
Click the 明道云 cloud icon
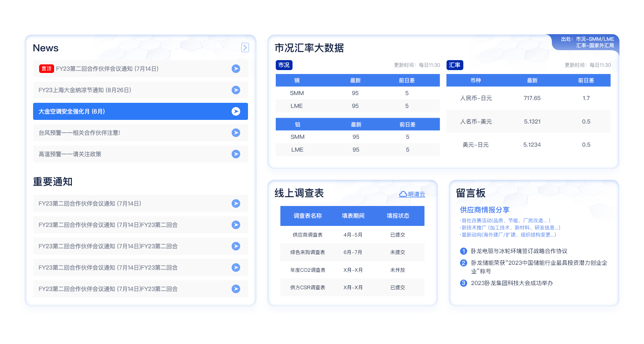click(x=403, y=194)
